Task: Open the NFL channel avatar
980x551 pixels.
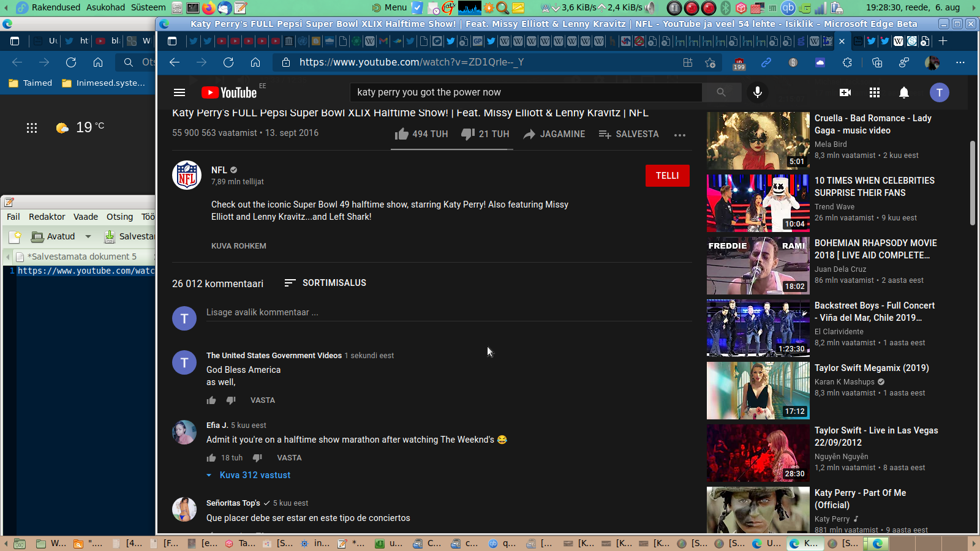Action: click(187, 175)
